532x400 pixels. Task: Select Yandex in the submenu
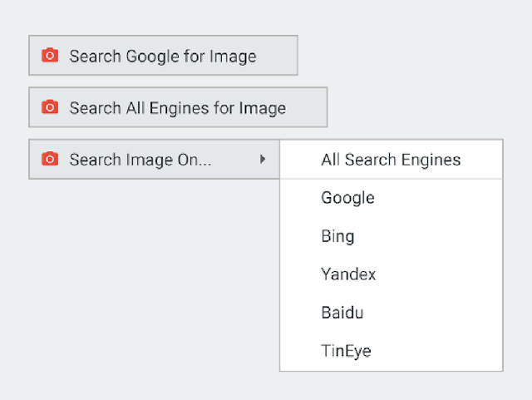click(x=392, y=274)
